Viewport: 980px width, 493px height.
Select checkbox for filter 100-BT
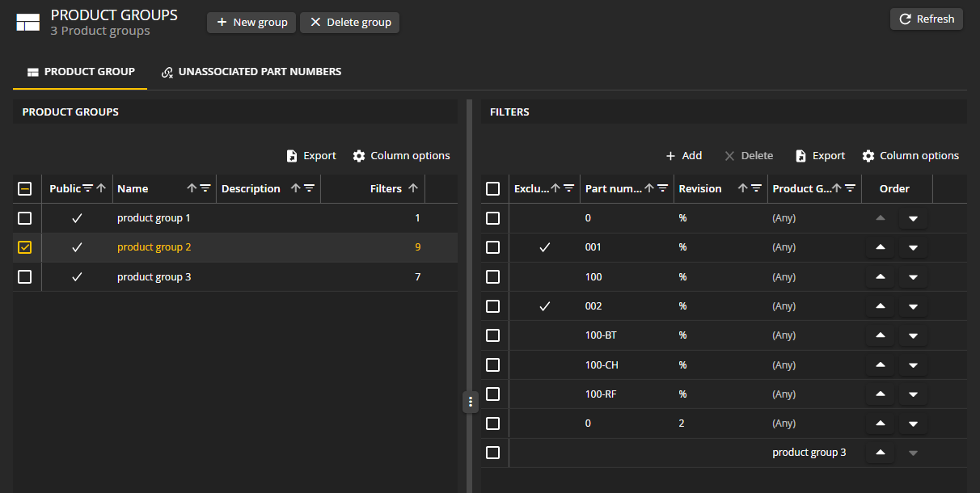pyautogui.click(x=493, y=335)
